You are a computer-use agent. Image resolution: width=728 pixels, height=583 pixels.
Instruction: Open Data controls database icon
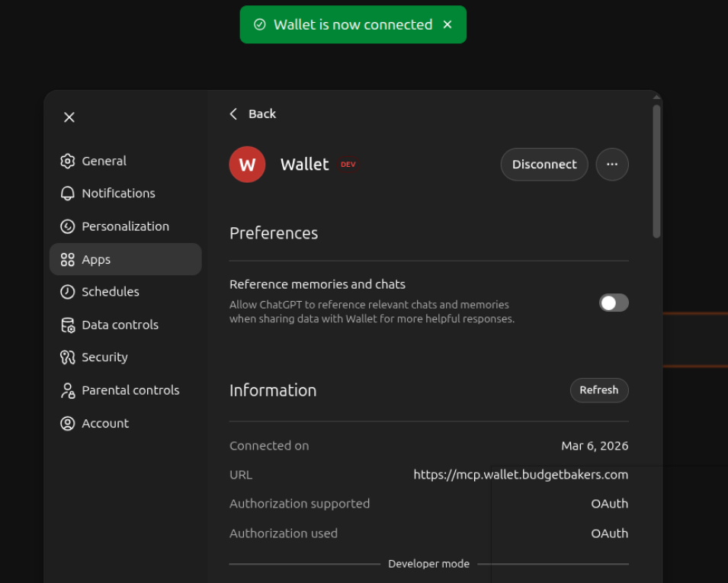click(68, 324)
